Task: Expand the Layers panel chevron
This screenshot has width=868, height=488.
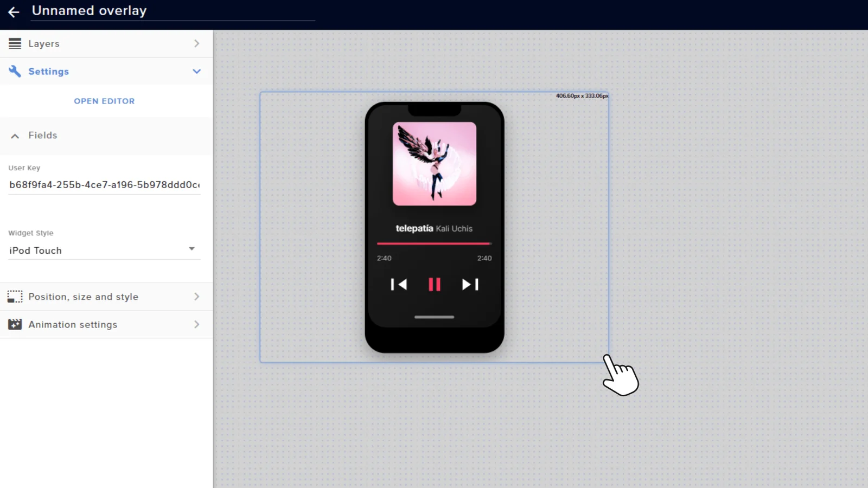Action: (196, 43)
